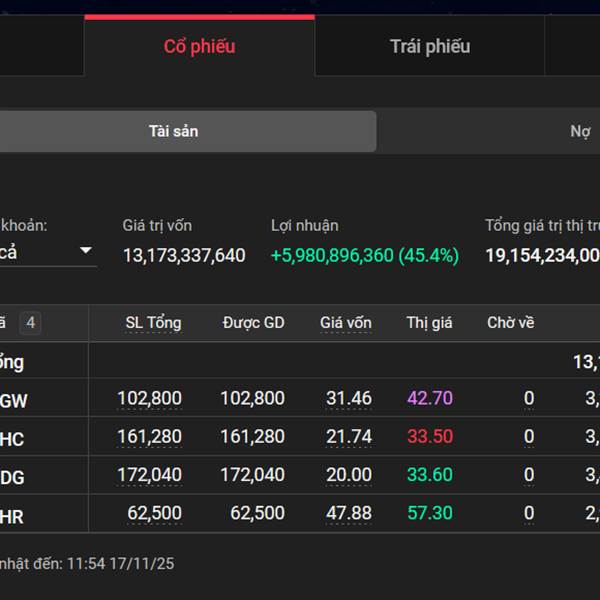Click Được GD value 161,280
The height and width of the screenshot is (600, 600).
(253, 436)
